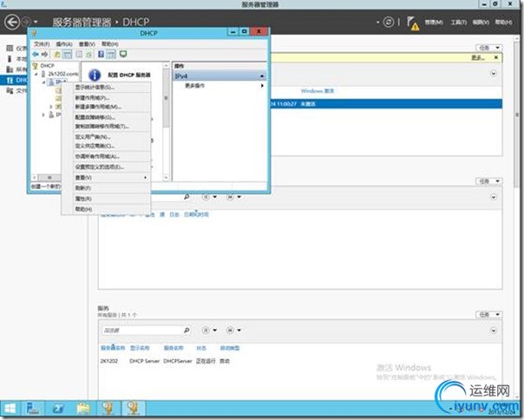The image size is (524, 420).
Task: Open the blue help icon in DHCP toolbar
Action: 101,54
